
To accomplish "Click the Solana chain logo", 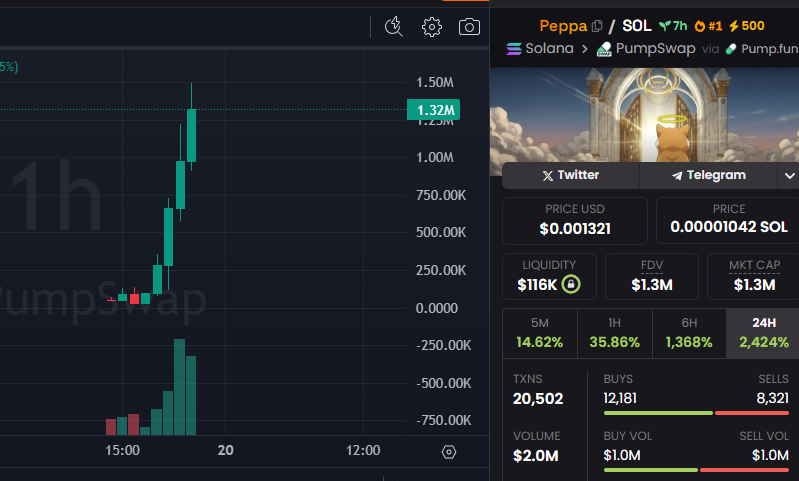I will 514,49.
